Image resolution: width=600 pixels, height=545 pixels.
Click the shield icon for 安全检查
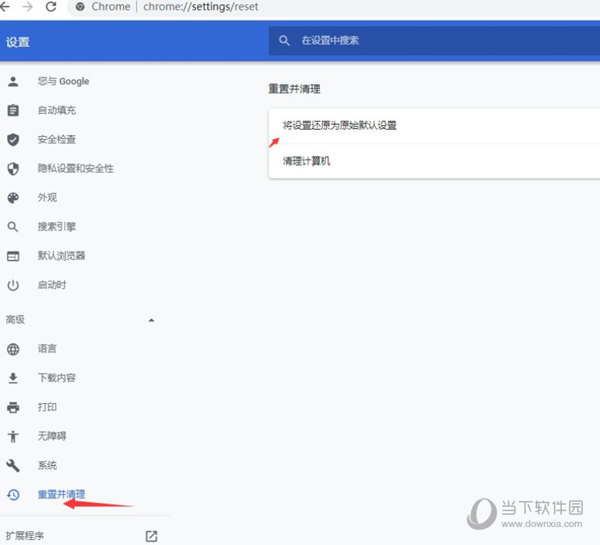pyautogui.click(x=13, y=139)
